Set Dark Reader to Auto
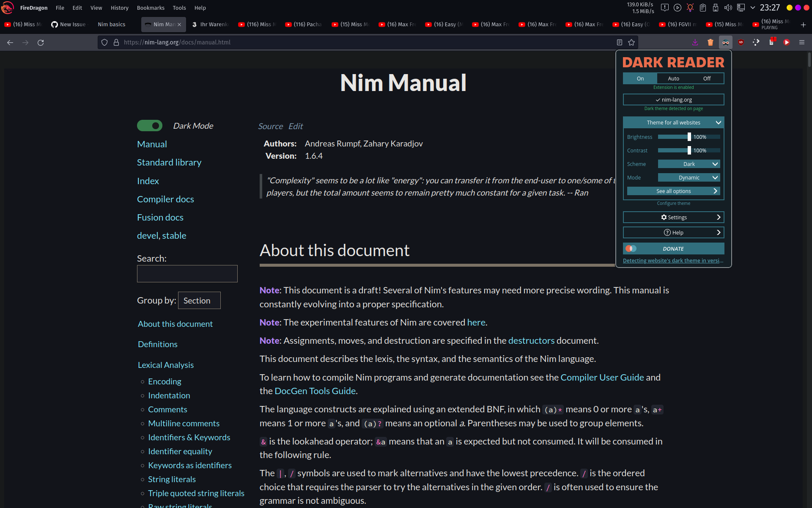The width and height of the screenshot is (812, 508). coord(673,78)
